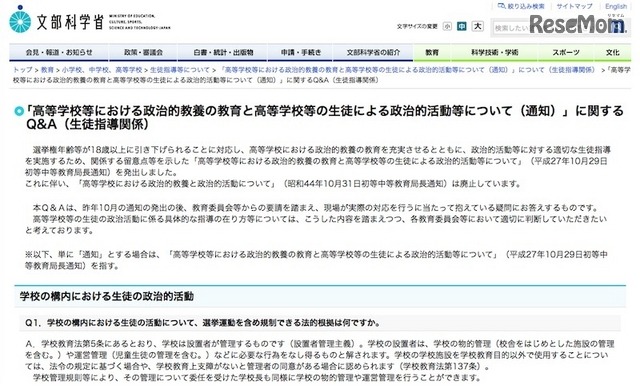Viewport: 640px width, 389px height.
Task: Open the 教育 navigation tab
Action: (432, 52)
